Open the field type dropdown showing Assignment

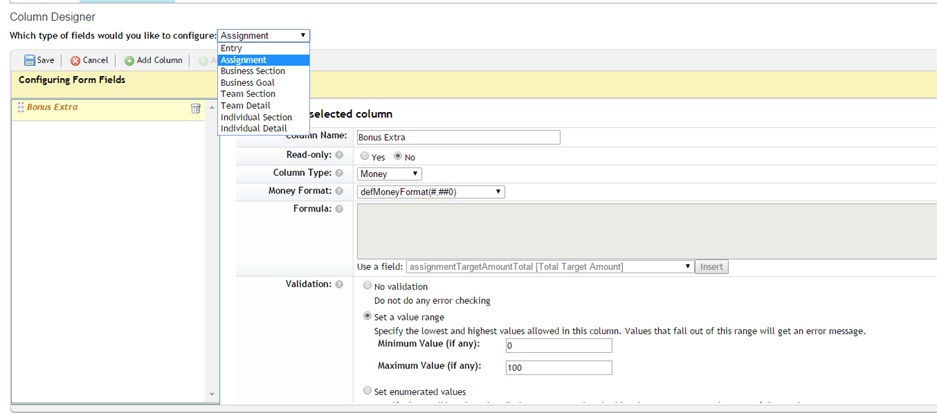(264, 35)
